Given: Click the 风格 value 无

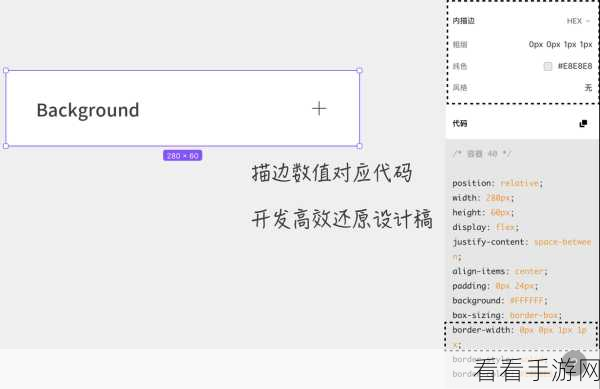Looking at the screenshot, I should pyautogui.click(x=588, y=88).
